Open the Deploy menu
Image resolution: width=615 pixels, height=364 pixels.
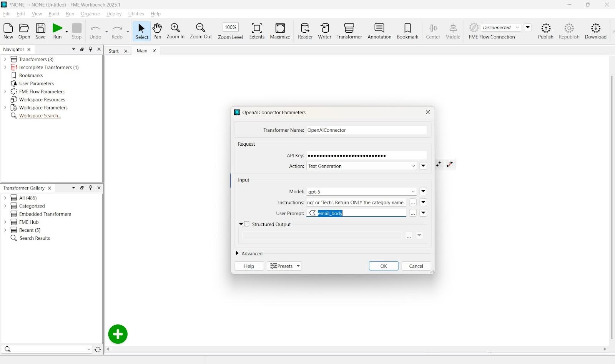click(x=114, y=14)
